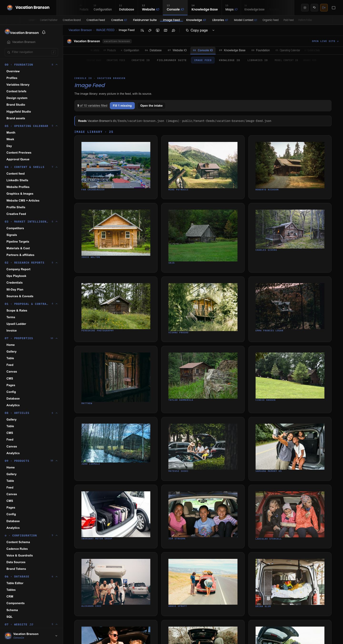Viewport: 343px width, 644px height.
Task: Open the 08 Console IO inner tab
Action: click(x=203, y=50)
